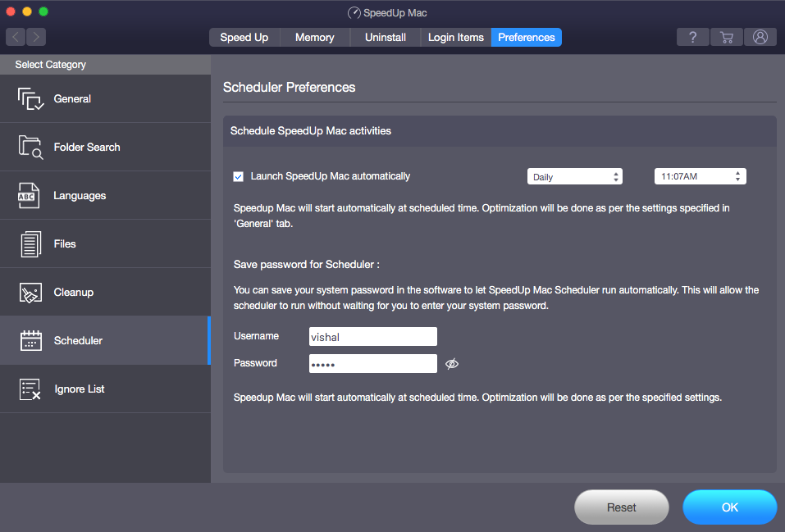The height and width of the screenshot is (532, 785).
Task: Go forward with the right arrow
Action: point(36,37)
